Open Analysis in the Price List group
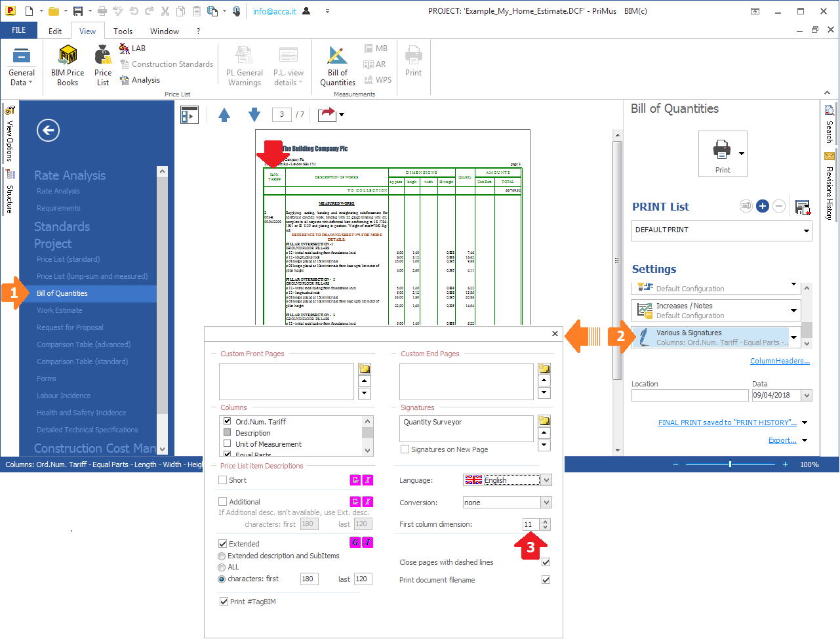 [140, 80]
